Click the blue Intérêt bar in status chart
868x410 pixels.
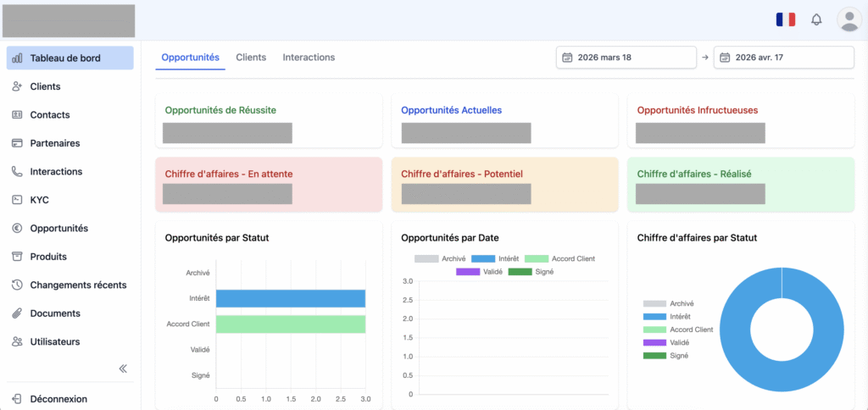291,299
